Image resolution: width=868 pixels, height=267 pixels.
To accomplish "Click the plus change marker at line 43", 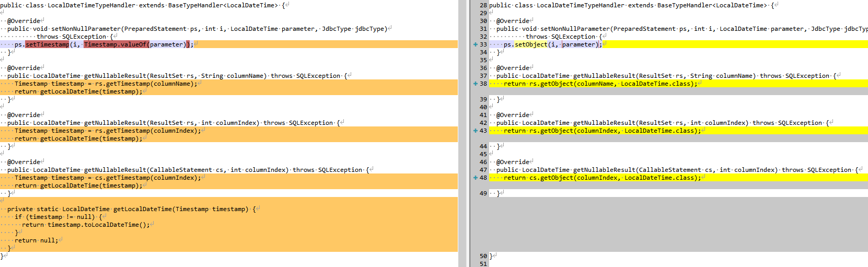I will (475, 131).
